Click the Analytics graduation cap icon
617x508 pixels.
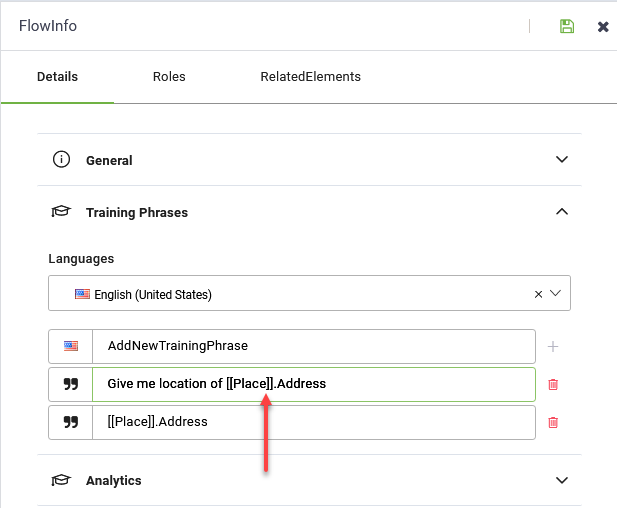click(x=61, y=480)
